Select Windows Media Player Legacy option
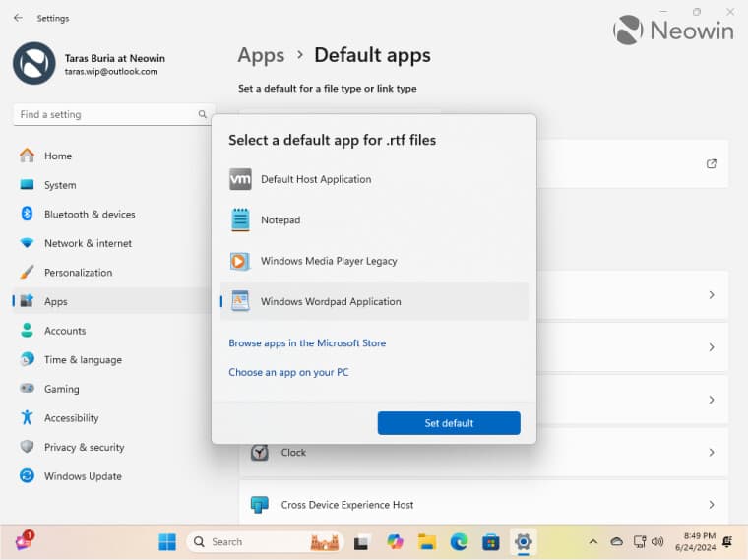Viewport: 748px width, 560px height. pyautogui.click(x=374, y=261)
